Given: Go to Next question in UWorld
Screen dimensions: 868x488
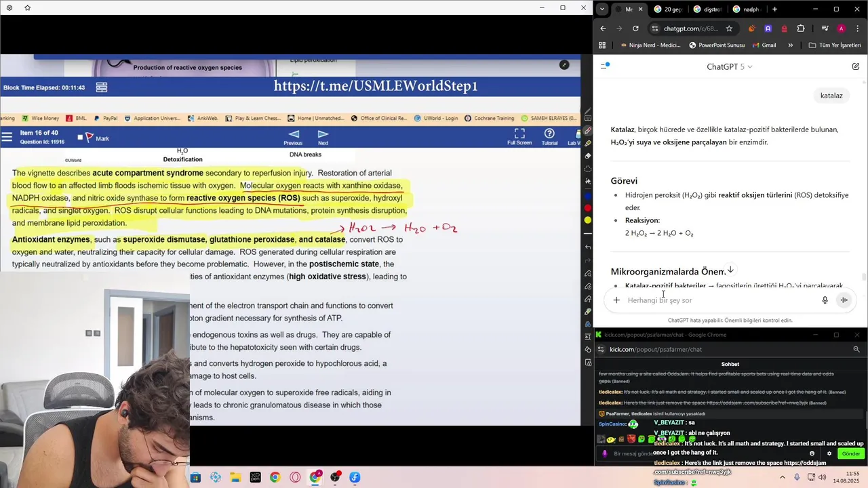Looking at the screenshot, I should 323,137.
